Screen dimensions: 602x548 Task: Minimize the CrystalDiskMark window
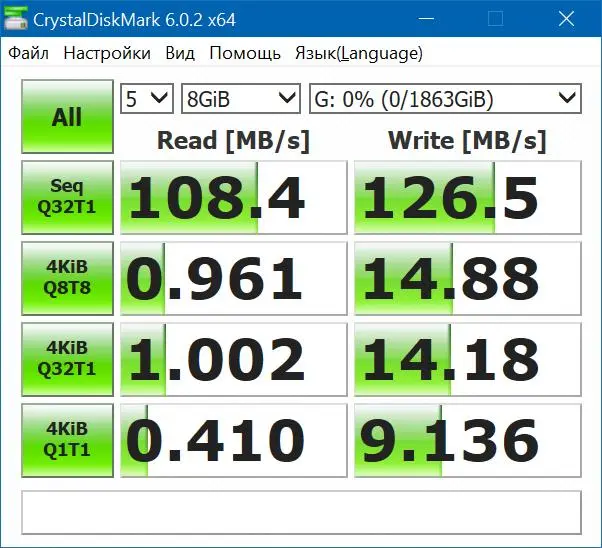click(x=426, y=18)
